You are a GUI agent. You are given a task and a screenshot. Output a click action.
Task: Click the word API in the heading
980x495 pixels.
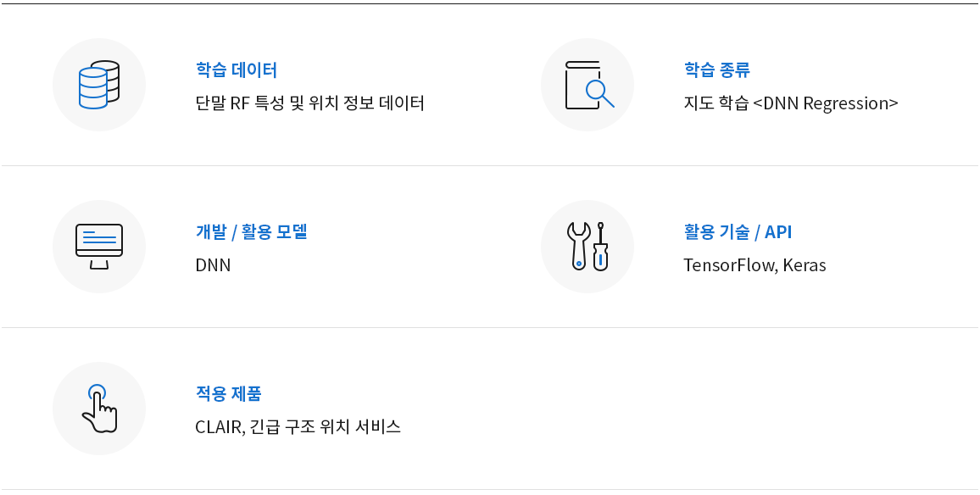click(x=778, y=232)
